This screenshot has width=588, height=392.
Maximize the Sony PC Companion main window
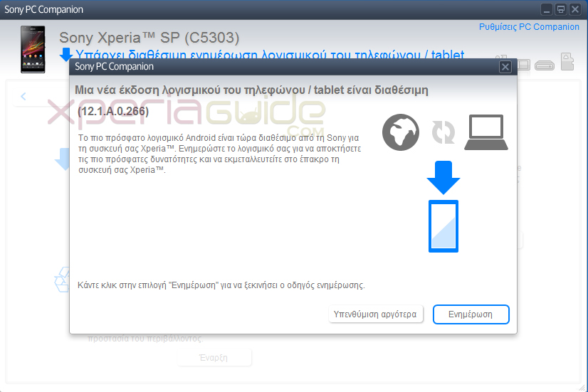561,9
